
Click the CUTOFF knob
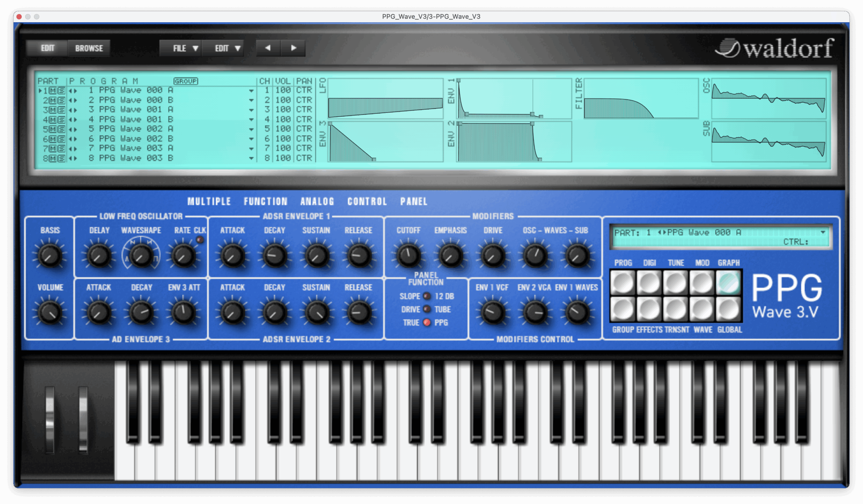pyautogui.click(x=408, y=256)
